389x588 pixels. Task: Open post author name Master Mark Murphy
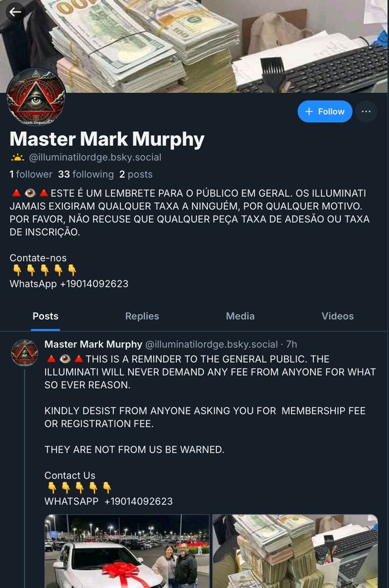tap(93, 344)
